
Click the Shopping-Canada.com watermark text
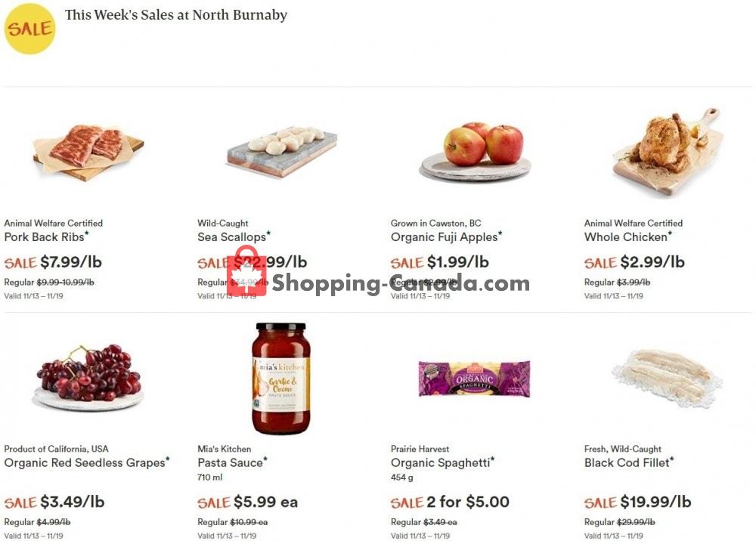tap(401, 284)
